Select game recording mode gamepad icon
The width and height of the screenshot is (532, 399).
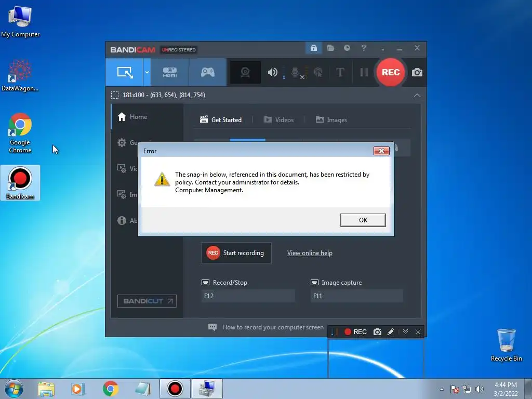(x=208, y=72)
